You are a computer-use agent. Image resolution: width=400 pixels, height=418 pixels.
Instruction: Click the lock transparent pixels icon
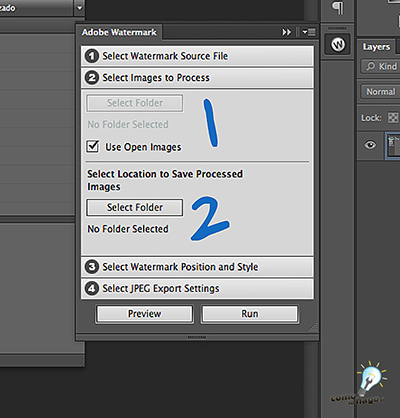pyautogui.click(x=393, y=118)
